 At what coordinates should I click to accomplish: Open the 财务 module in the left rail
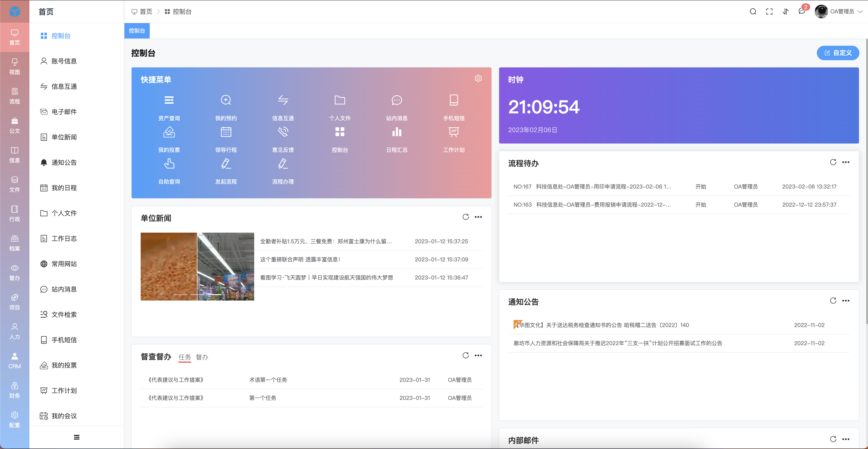pos(14,390)
